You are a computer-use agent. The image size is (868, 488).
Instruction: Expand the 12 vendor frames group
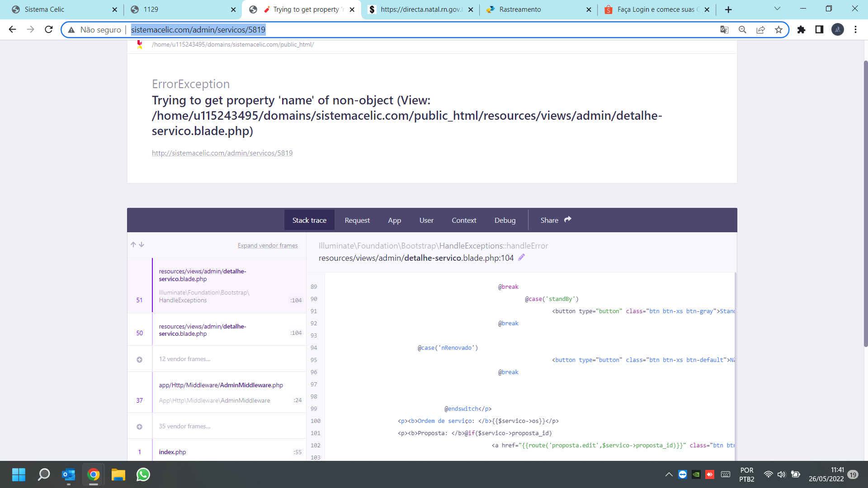tap(139, 359)
